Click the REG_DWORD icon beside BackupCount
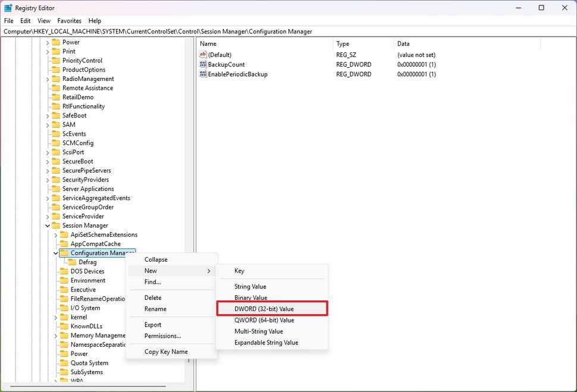 (x=203, y=64)
